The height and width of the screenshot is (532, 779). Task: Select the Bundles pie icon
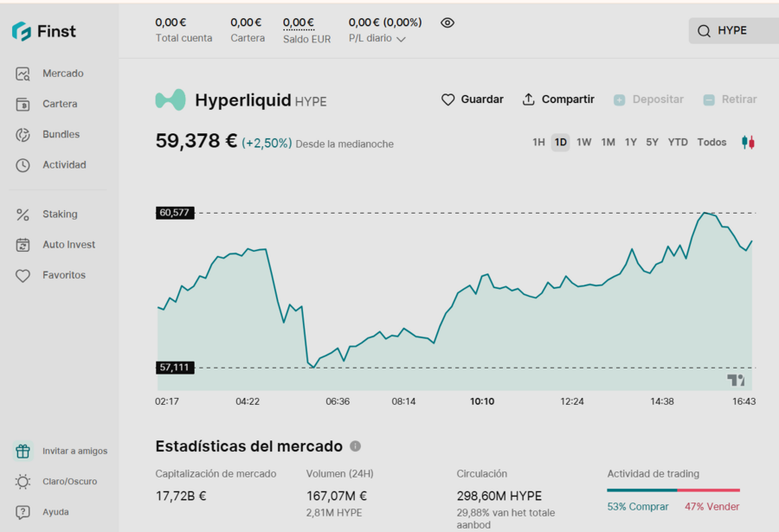[x=23, y=135]
